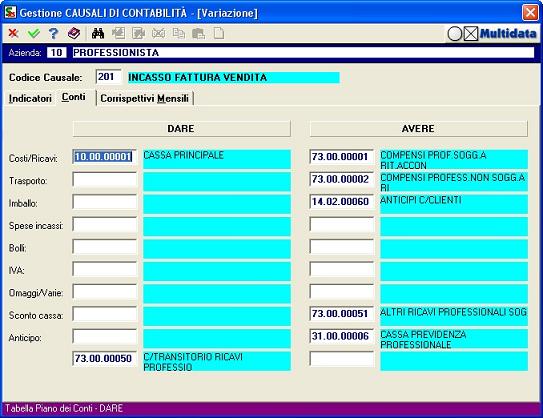Select the Conti tab

point(73,97)
